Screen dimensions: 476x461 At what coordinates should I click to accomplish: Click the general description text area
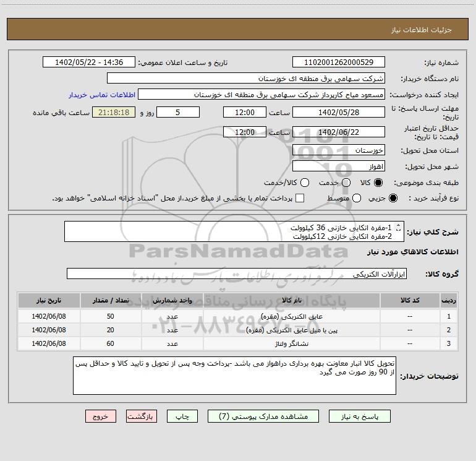[234, 231]
